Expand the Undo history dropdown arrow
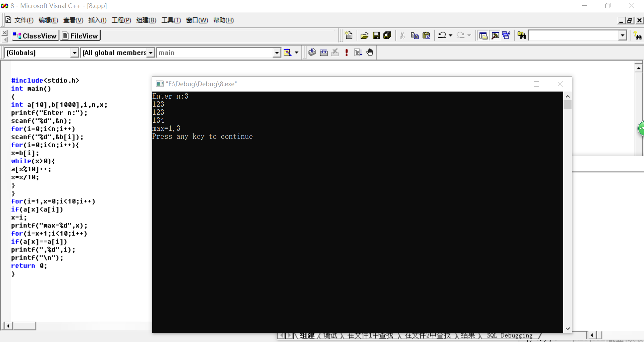 point(450,35)
